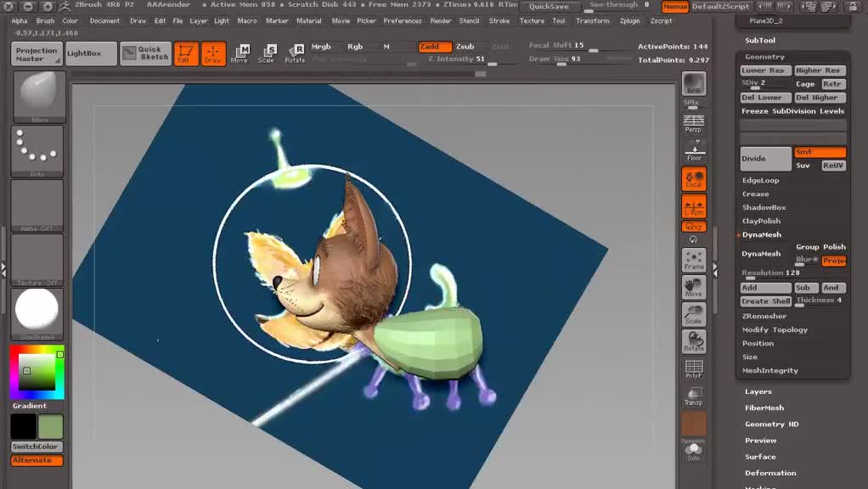
Task: Select the green main color swatch
Action: (50, 426)
